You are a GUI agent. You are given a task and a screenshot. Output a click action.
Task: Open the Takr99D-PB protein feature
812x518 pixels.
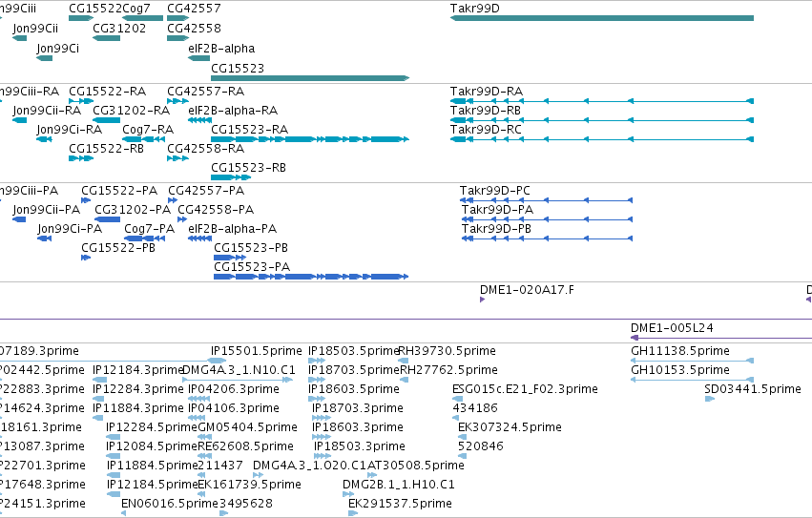point(547,238)
